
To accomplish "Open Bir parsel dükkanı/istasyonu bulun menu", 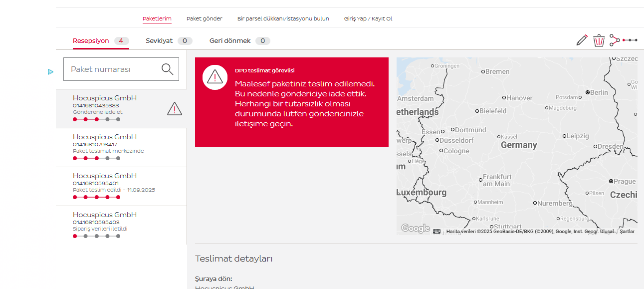I will click(x=283, y=18).
